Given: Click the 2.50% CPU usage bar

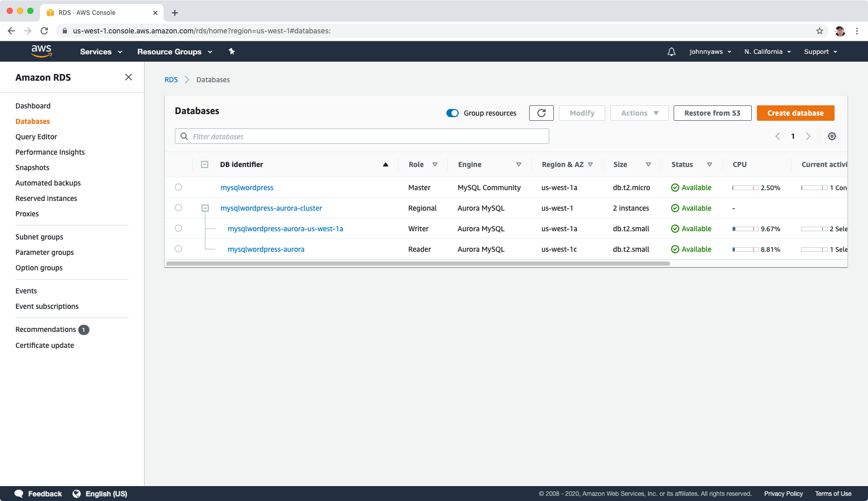Looking at the screenshot, I should coord(746,188).
